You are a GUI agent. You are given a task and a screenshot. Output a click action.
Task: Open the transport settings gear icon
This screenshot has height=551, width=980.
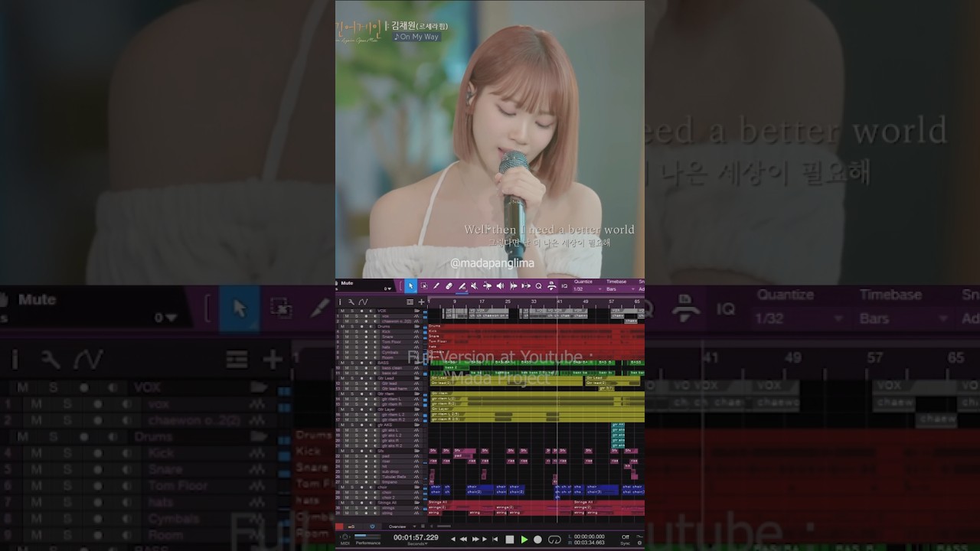639,543
